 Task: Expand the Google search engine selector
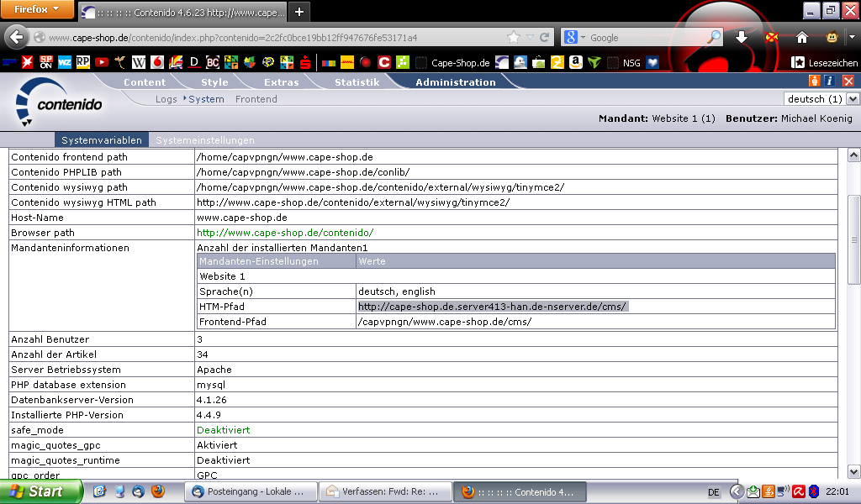574,38
